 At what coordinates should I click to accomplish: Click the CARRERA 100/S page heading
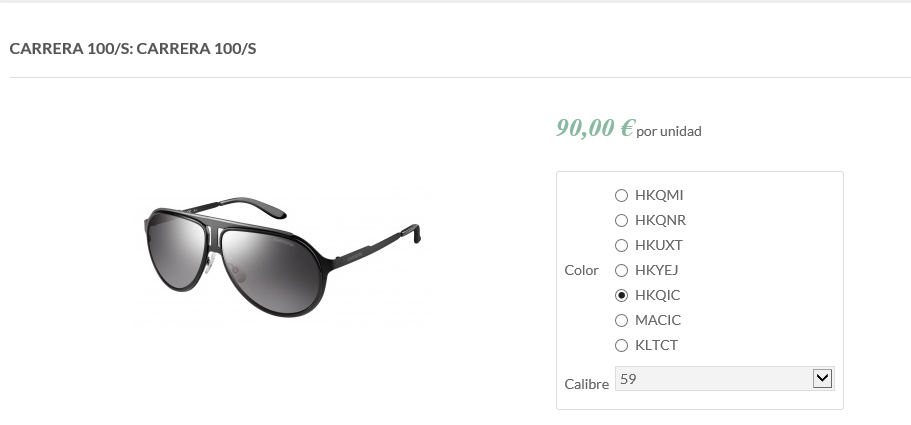tap(133, 48)
